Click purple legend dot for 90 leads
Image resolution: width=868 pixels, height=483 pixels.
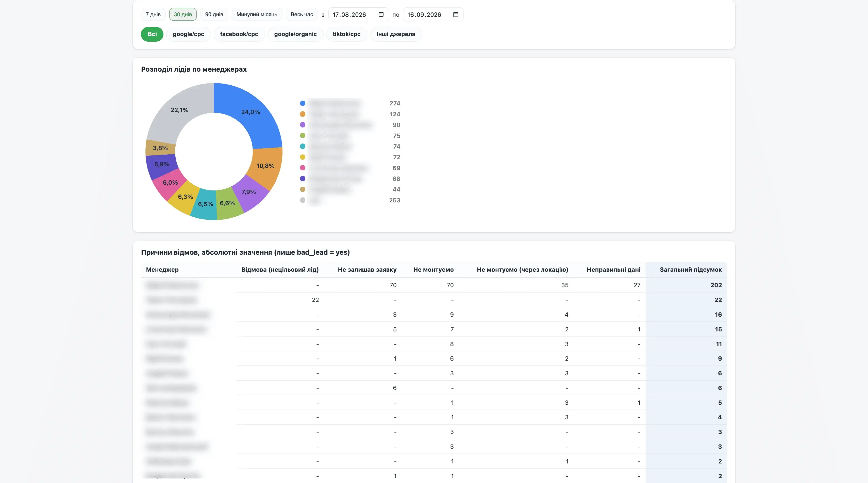[303, 125]
